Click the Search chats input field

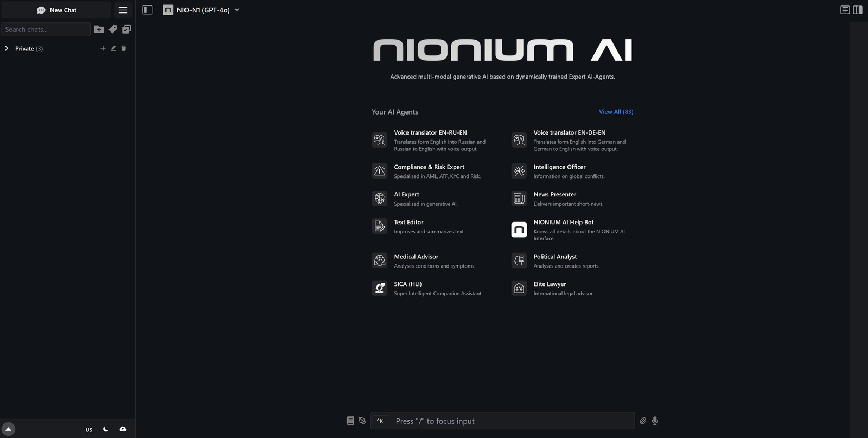tap(46, 29)
